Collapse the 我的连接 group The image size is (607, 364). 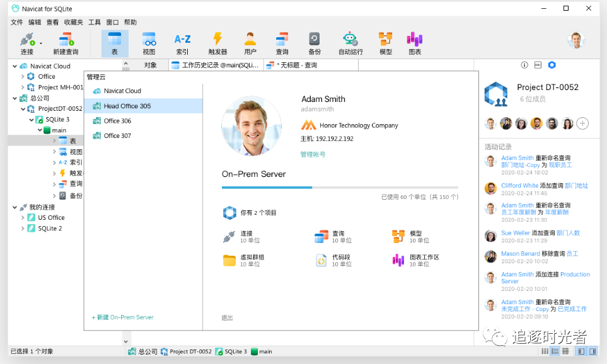click(14, 207)
